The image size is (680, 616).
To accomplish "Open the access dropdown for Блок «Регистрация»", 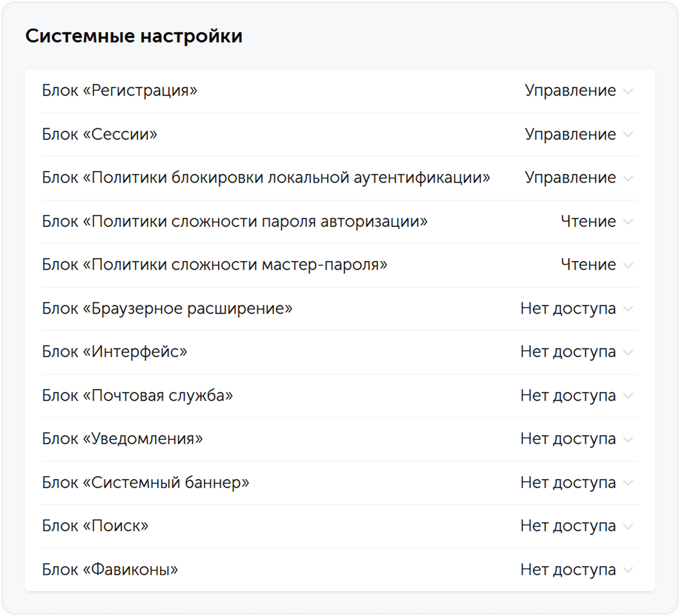I will 628,90.
